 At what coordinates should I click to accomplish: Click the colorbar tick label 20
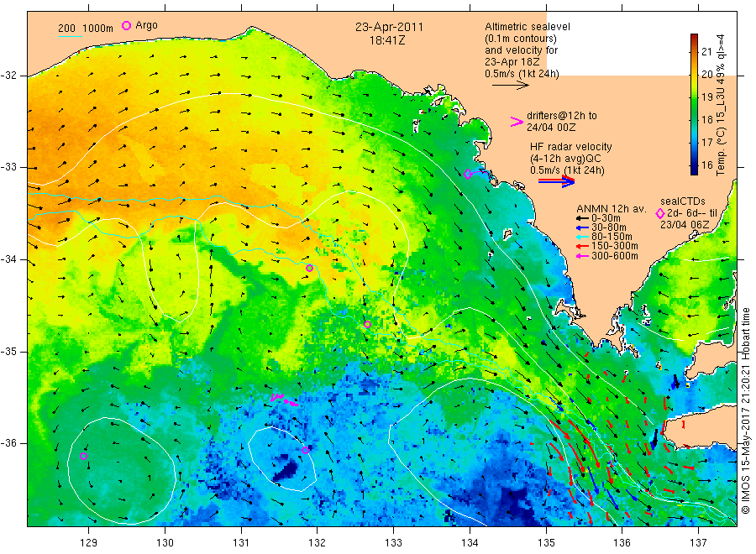point(706,74)
